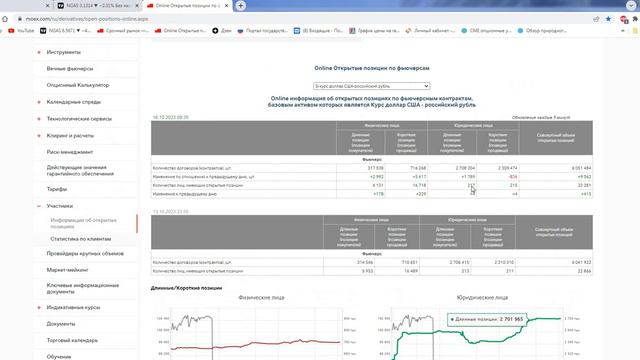Open the Дзен bookmark
Image resolution: width=640 pixels, height=360 pixels.
pos(222,31)
